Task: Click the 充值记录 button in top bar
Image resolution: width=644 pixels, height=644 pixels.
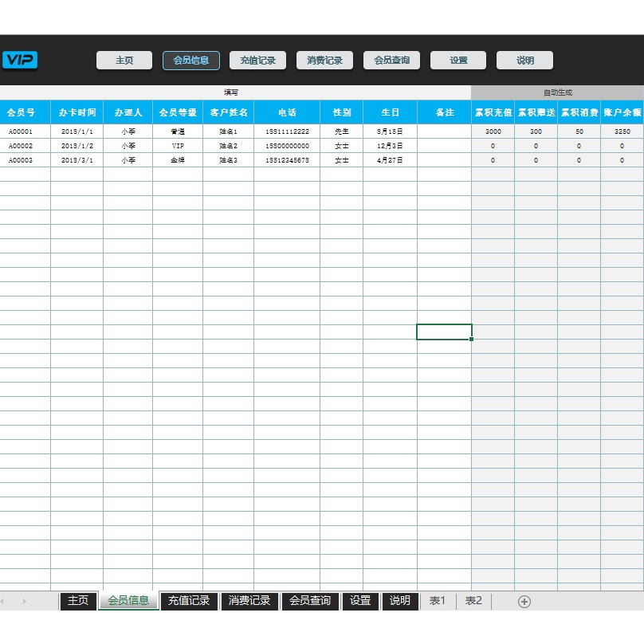Action: [257, 61]
